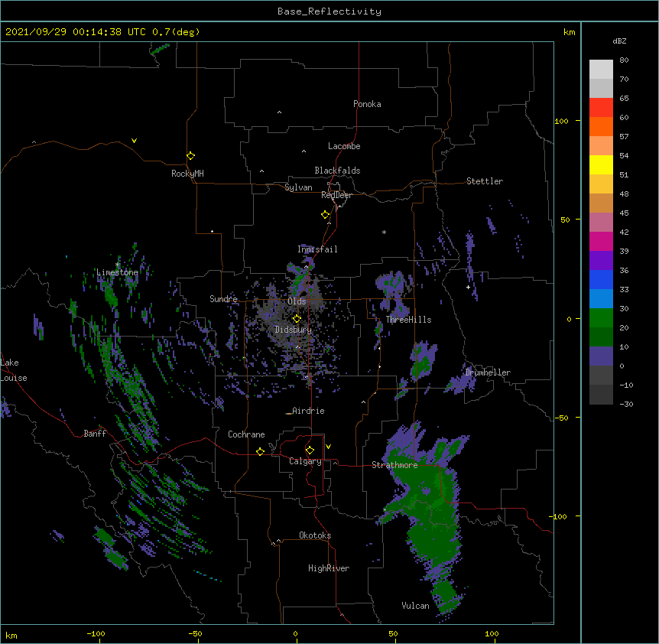Screen dimensions: 659x644
Task: Click the Cochrane label
Action: [246, 434]
